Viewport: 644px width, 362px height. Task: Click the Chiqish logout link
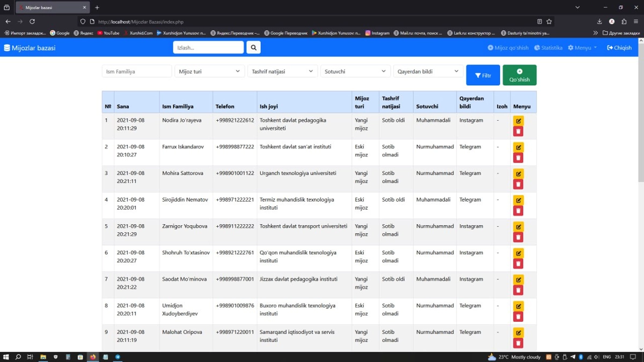(x=619, y=48)
